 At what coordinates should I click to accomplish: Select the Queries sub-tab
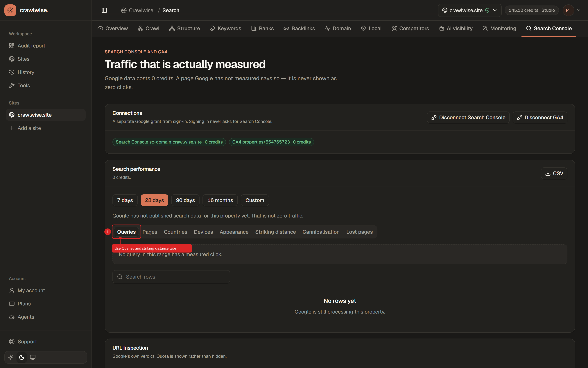(x=126, y=232)
